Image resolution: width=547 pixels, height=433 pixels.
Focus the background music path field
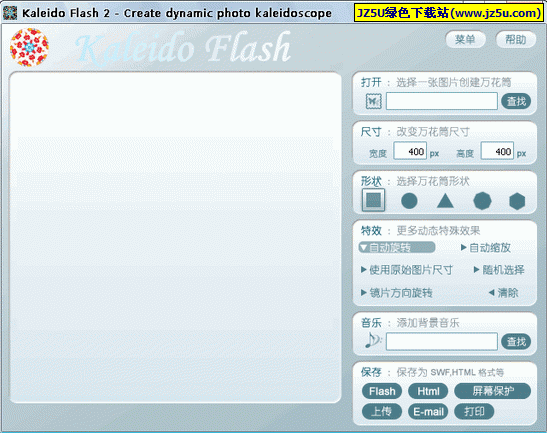point(442,341)
